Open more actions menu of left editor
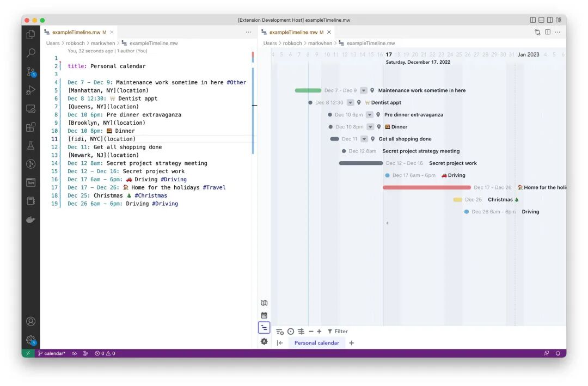 point(248,32)
